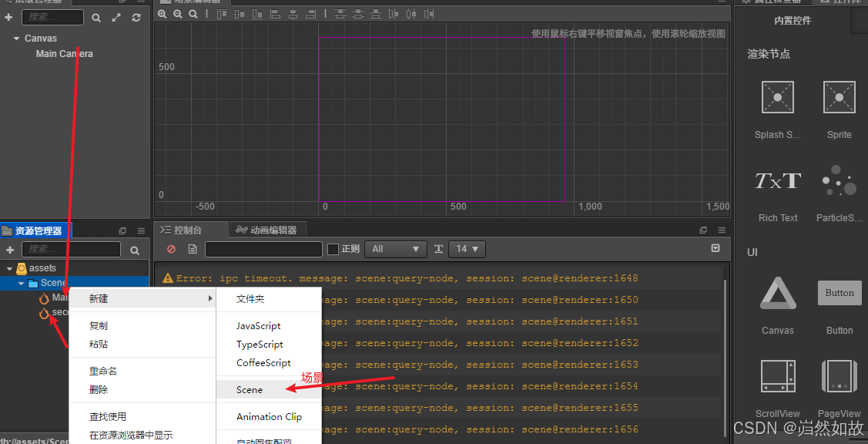Click the clear console icon
Viewport: 868px width, 444px height.
171,250
